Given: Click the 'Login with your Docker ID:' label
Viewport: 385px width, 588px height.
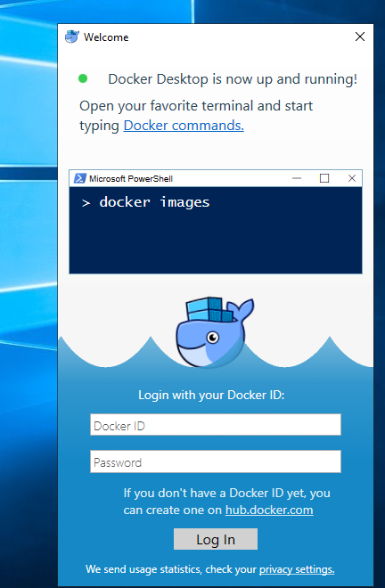Looking at the screenshot, I should [211, 395].
